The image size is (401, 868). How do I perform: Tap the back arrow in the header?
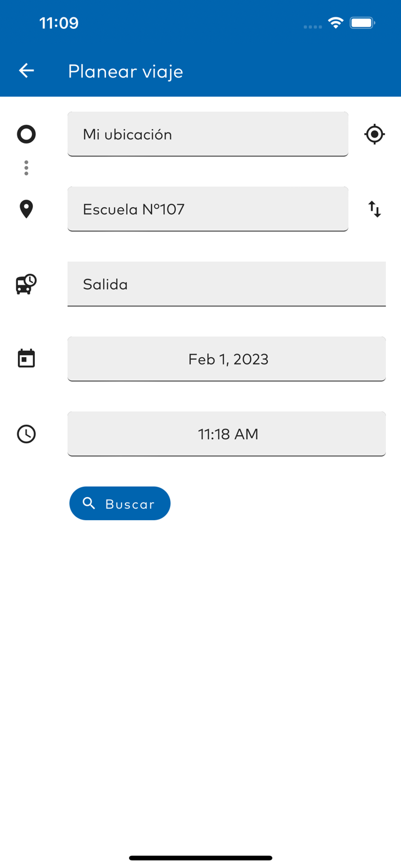tap(27, 71)
